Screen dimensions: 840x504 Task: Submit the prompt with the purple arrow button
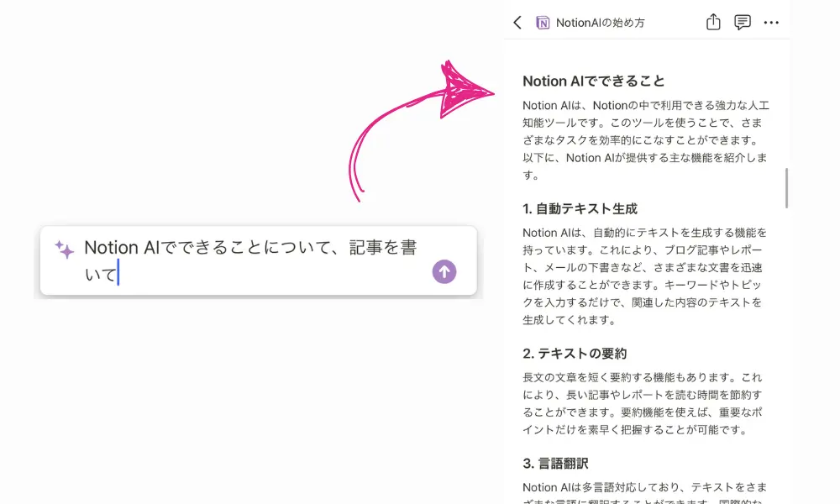(444, 271)
